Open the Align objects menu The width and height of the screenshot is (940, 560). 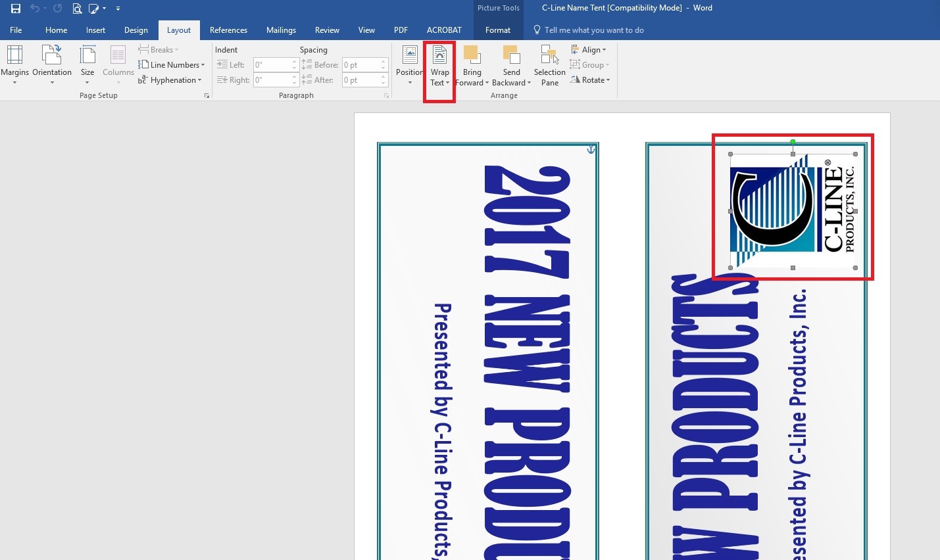pos(588,50)
